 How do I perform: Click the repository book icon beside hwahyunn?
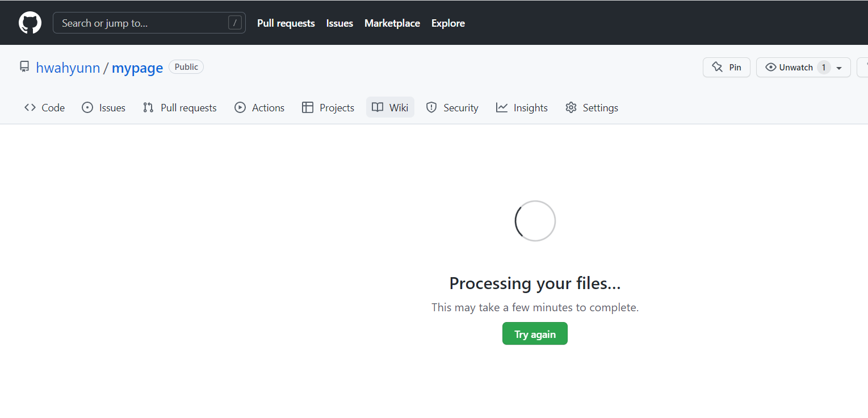[x=24, y=67]
